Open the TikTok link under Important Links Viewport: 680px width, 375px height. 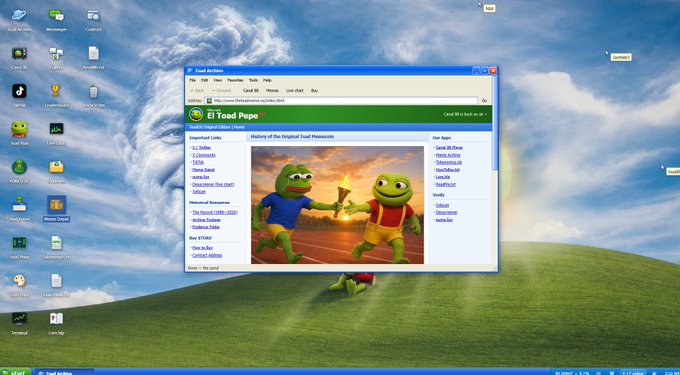click(198, 162)
